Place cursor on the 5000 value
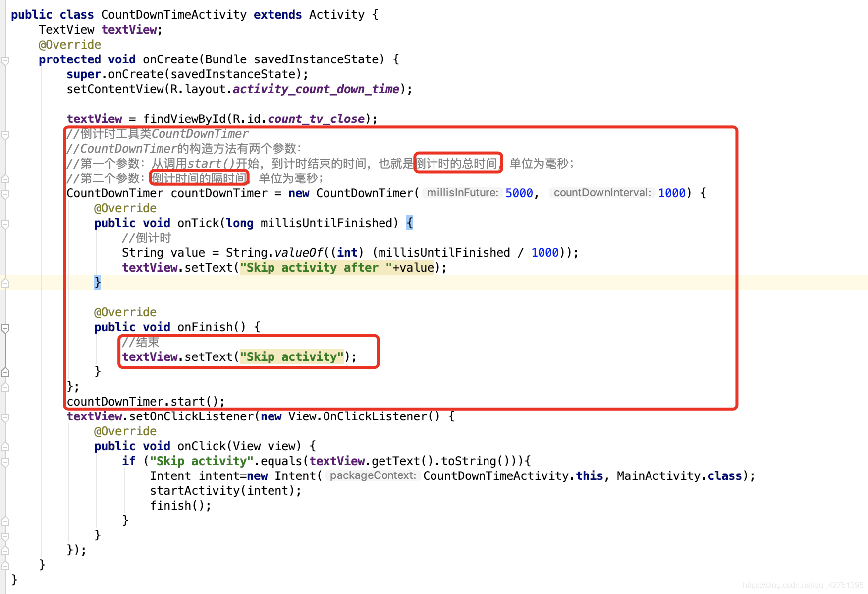Viewport: 868px width, 594px height. pos(519,193)
